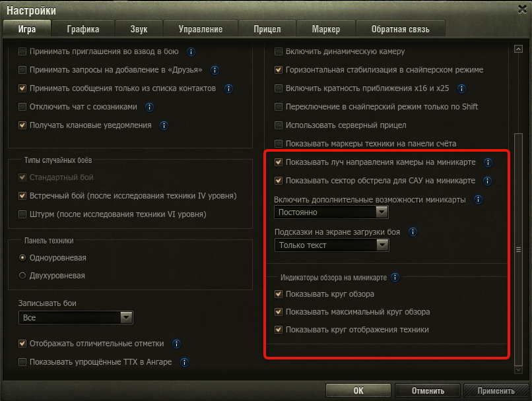The height and width of the screenshot is (401, 532).
Task: Click info icon beside «Включить кратность приближения x16 и x25»
Action: [461, 89]
